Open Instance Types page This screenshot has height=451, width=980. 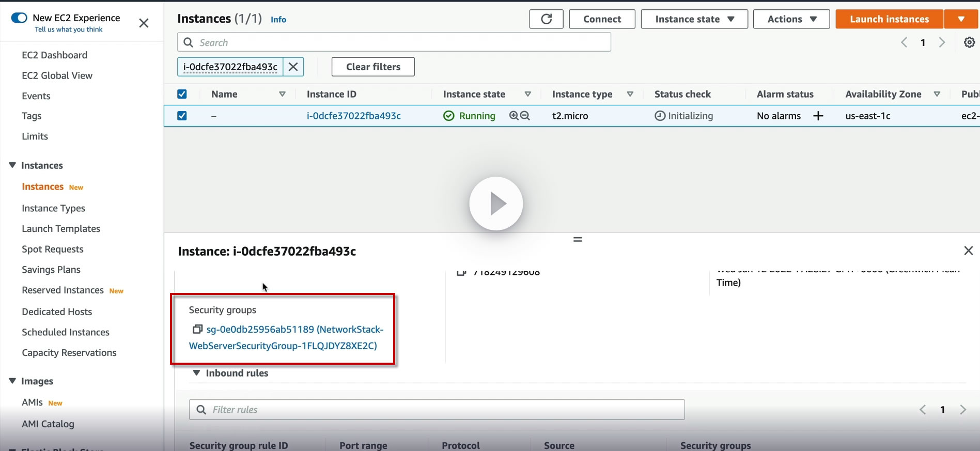[x=53, y=208]
